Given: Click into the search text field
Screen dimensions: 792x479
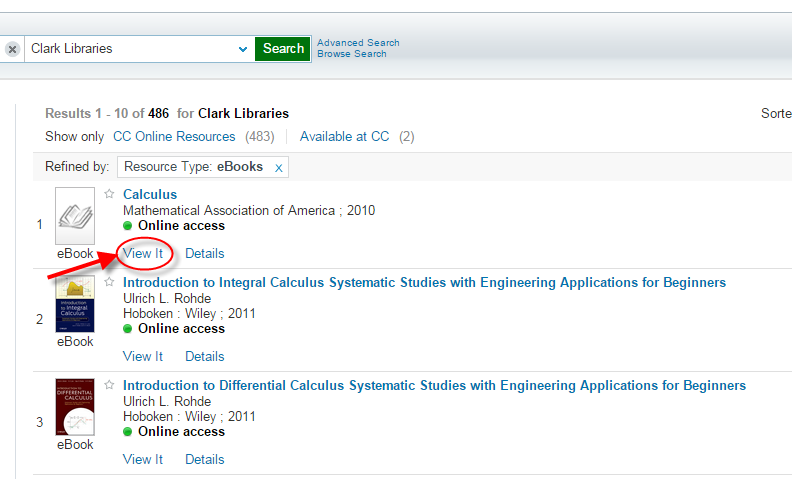Looking at the screenshot, I should coord(130,49).
